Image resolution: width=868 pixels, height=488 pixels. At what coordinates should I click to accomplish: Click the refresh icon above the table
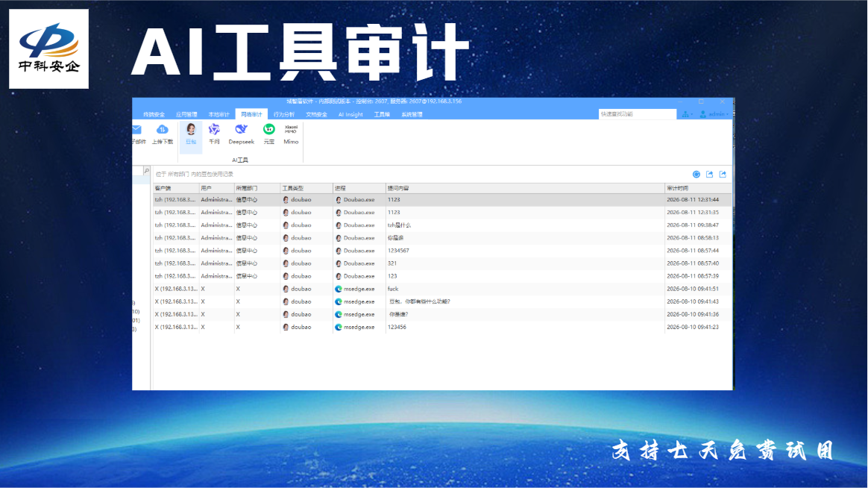tap(696, 175)
